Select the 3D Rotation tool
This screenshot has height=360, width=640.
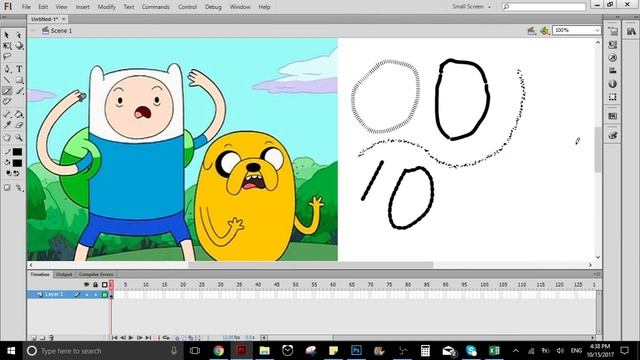tap(19, 46)
